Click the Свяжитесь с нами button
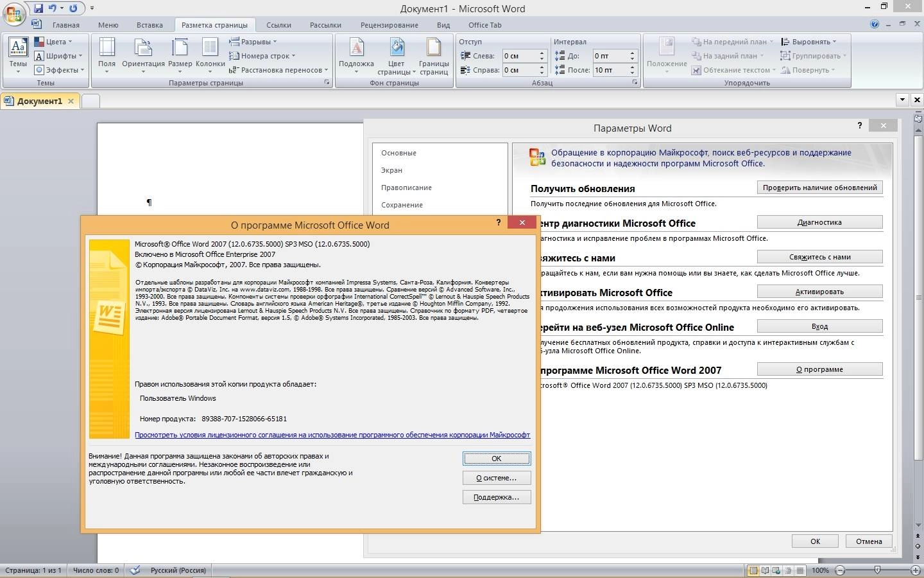The image size is (924, 578). pos(820,257)
